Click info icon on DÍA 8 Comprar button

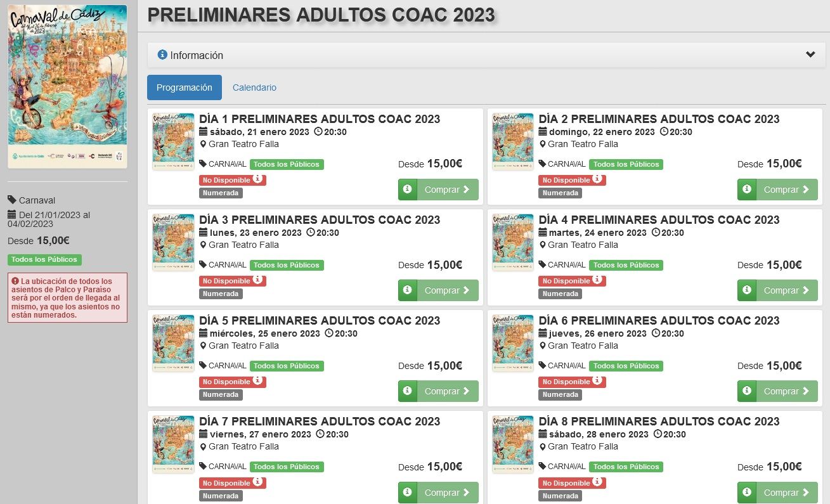coord(747,493)
